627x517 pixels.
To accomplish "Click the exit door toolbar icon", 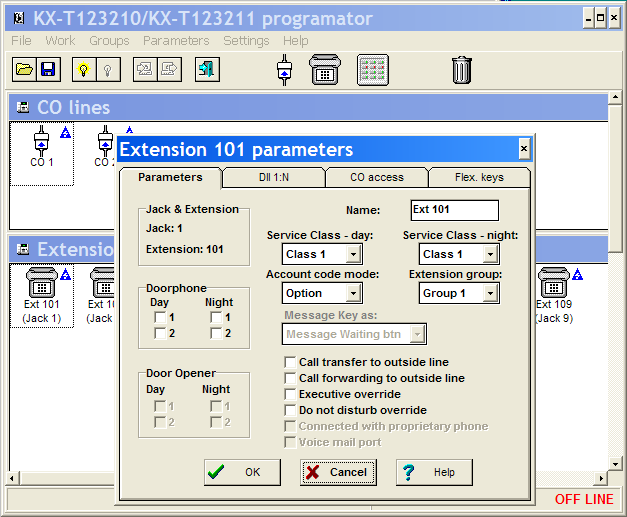I will (x=207, y=69).
